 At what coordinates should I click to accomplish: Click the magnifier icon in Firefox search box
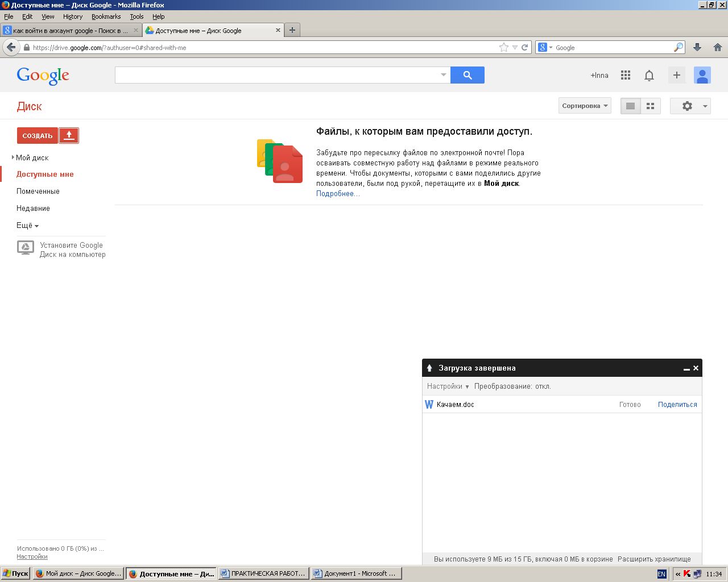tap(678, 47)
